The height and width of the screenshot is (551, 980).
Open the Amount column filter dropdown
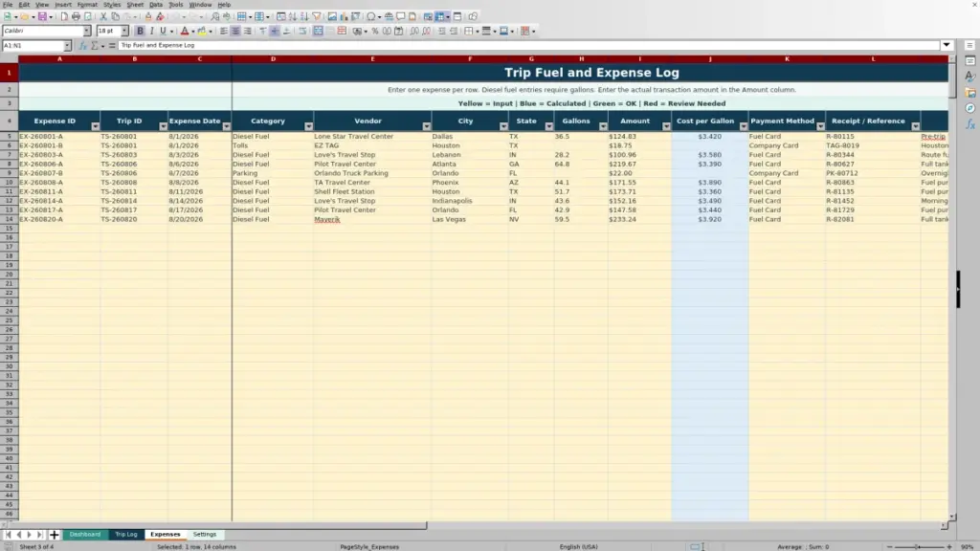click(666, 126)
